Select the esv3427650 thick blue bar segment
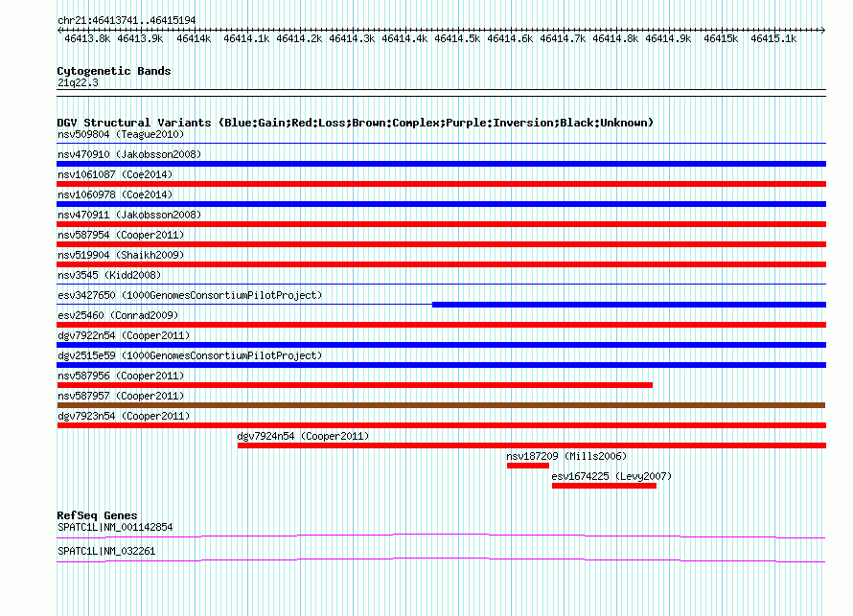Screen dimensions: 853x616 coord(629,305)
